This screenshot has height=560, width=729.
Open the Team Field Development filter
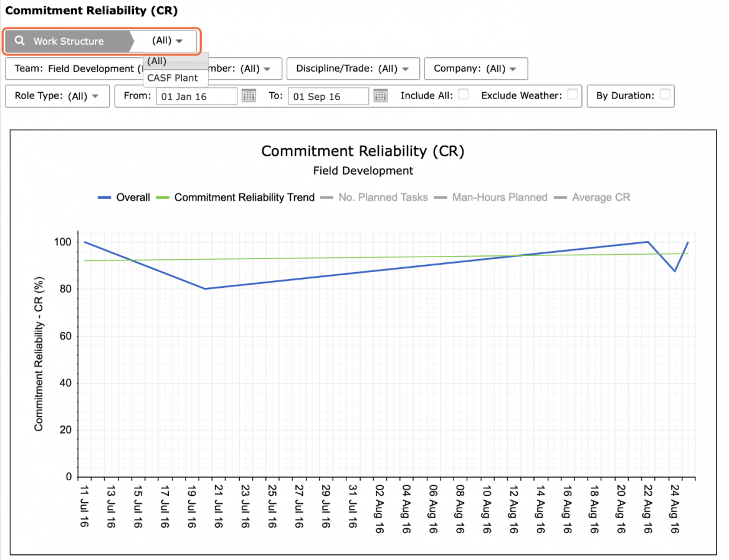(x=74, y=69)
